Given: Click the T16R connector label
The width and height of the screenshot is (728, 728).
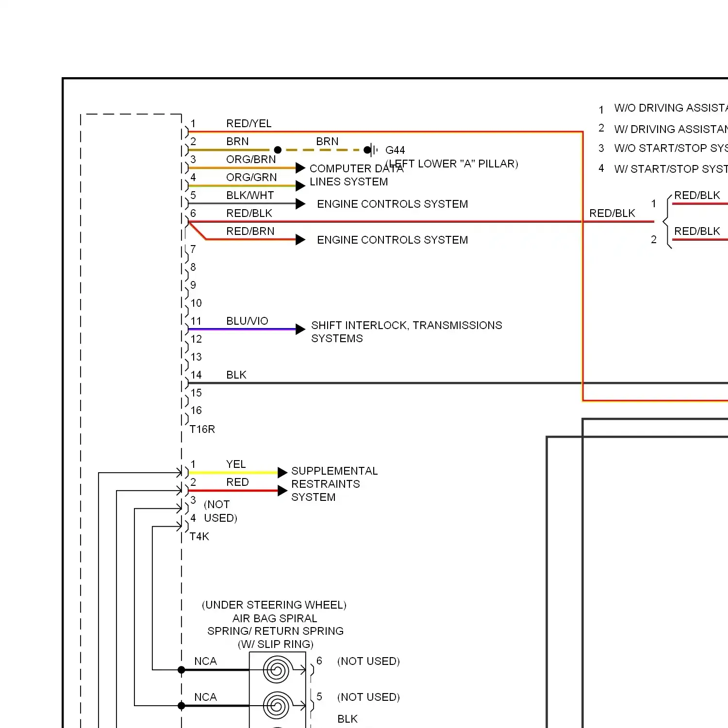Looking at the screenshot, I should click(x=202, y=429).
